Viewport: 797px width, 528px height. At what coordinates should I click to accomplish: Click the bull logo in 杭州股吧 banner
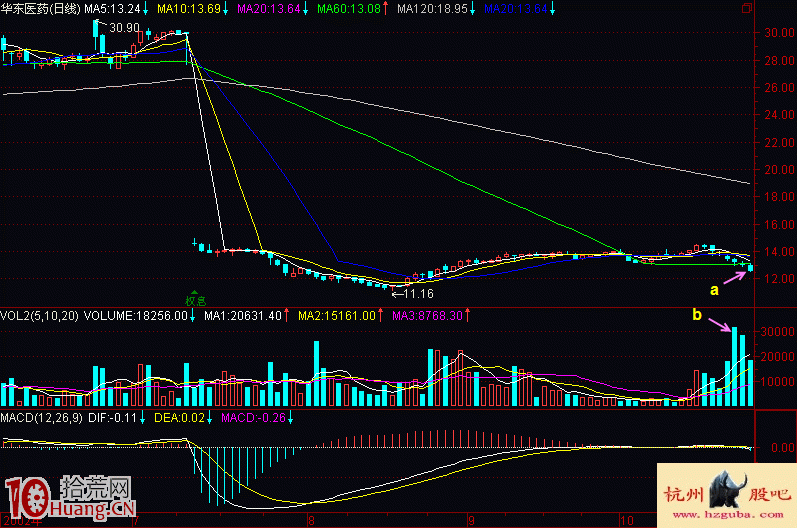click(728, 492)
